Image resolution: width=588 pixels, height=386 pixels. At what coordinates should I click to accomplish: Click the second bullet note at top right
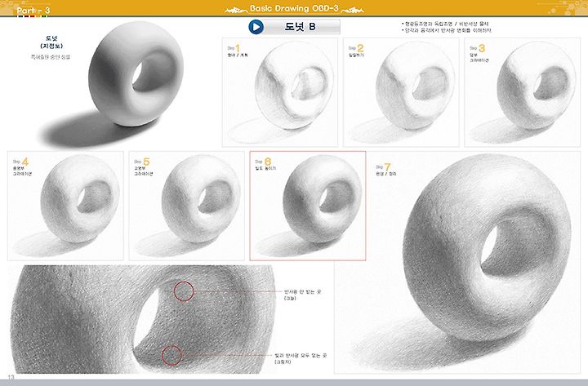click(x=447, y=30)
